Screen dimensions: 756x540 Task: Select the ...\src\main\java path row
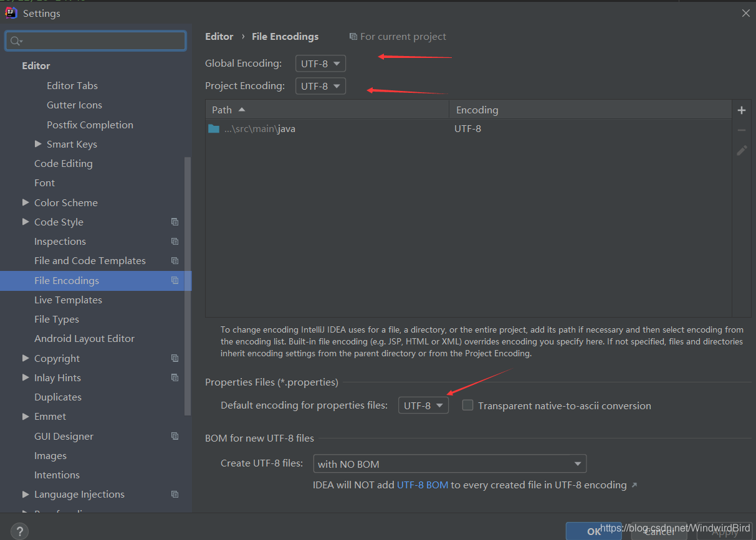click(469, 129)
